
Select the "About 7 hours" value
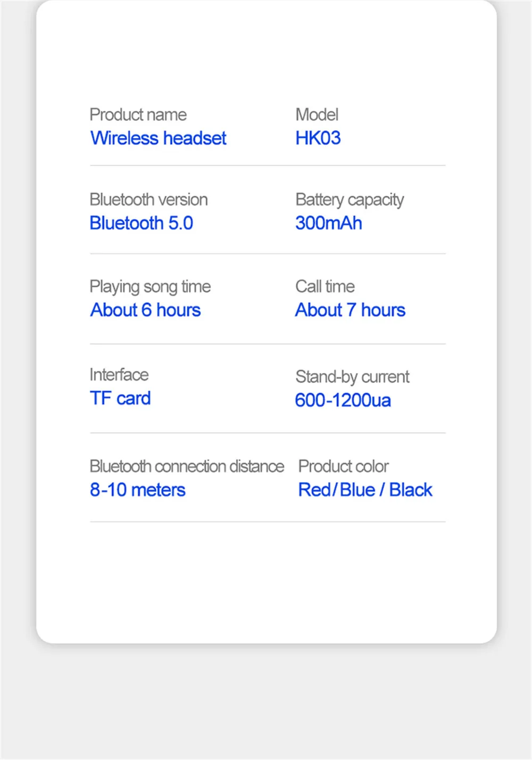point(351,310)
